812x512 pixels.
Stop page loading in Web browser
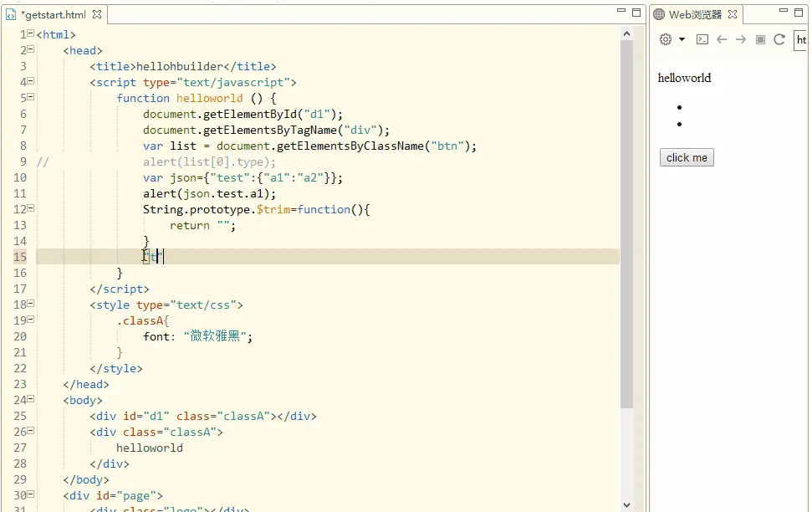coord(760,39)
